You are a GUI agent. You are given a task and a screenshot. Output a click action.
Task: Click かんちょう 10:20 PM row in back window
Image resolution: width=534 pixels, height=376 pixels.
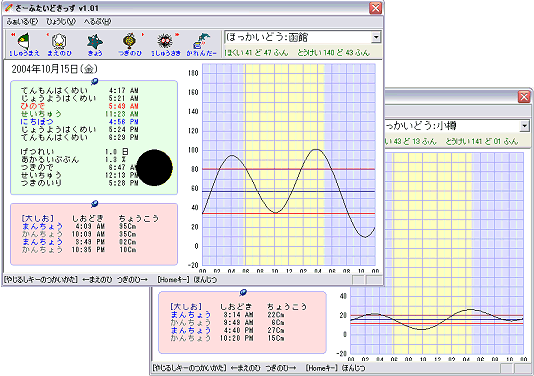(227, 338)
